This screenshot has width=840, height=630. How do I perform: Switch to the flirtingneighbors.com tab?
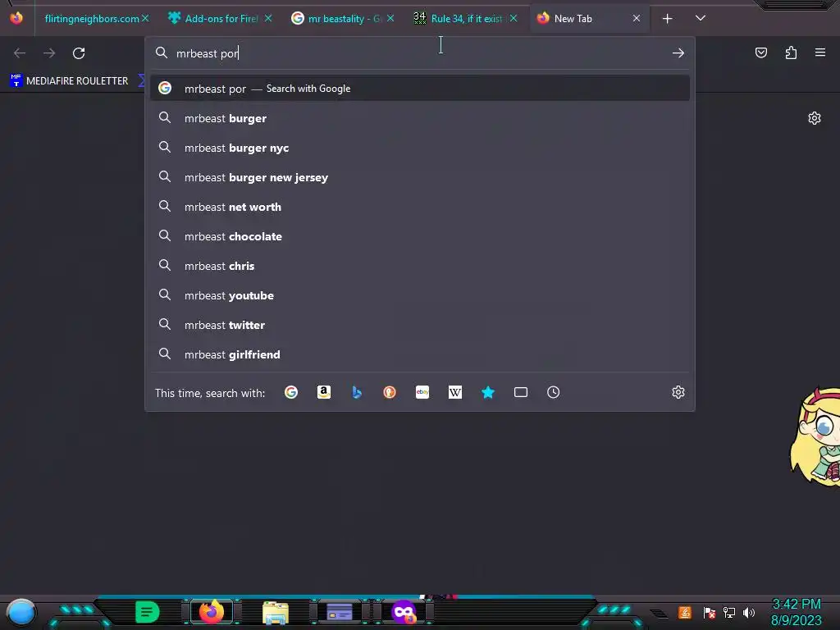[x=92, y=19]
